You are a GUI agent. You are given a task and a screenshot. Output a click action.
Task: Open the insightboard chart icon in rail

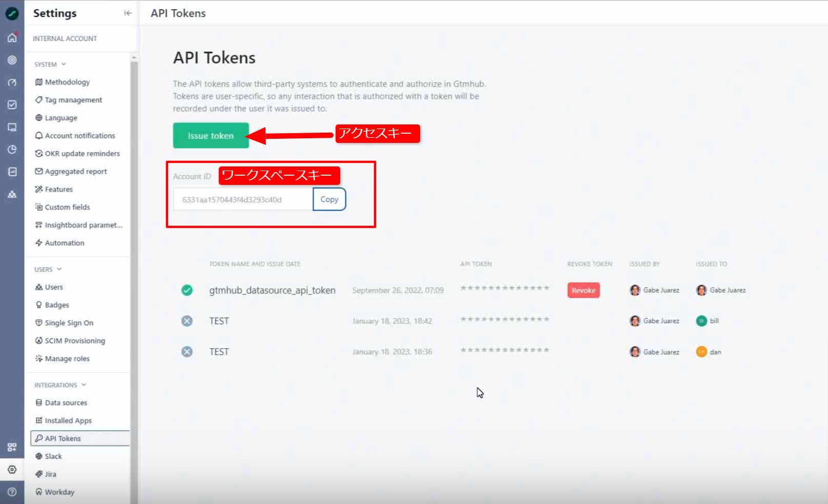tap(12, 172)
